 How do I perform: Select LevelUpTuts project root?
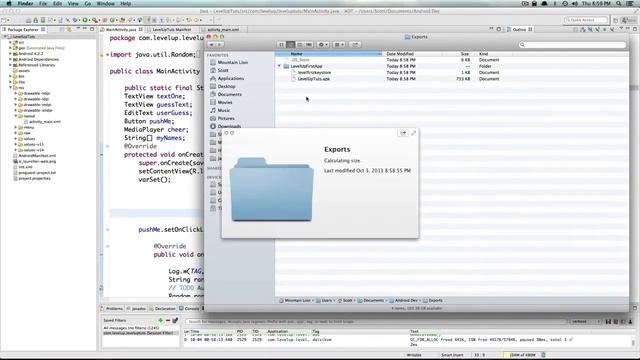click(23, 36)
